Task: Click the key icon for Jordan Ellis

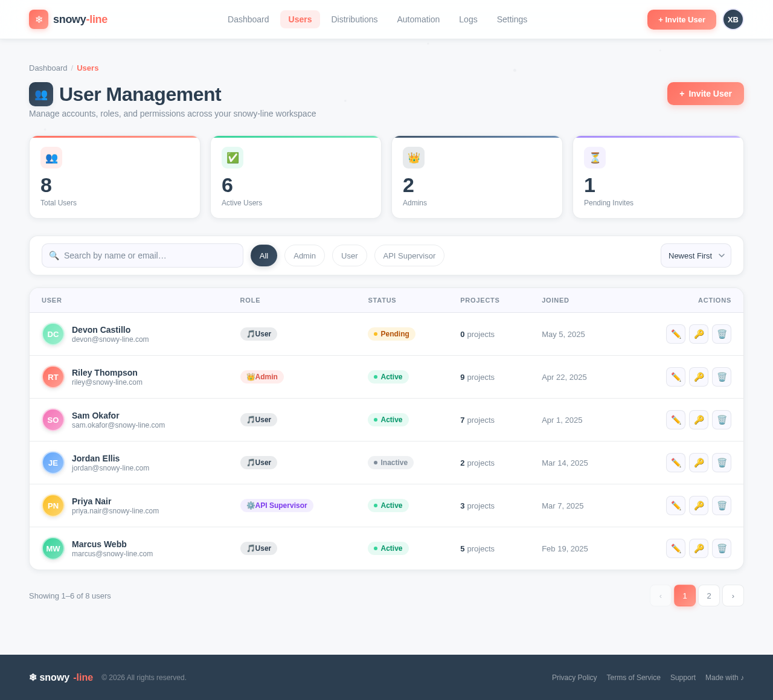Action: point(698,463)
